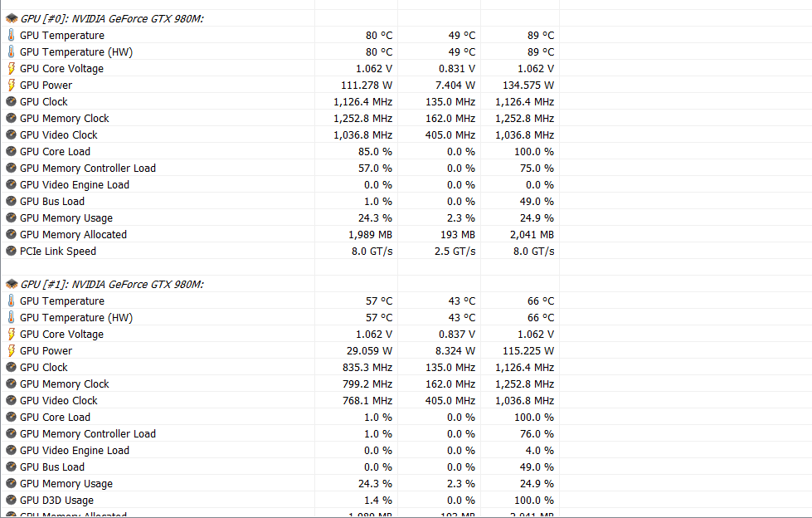Click gauge icon for PCIe Link Speed

tap(11, 251)
